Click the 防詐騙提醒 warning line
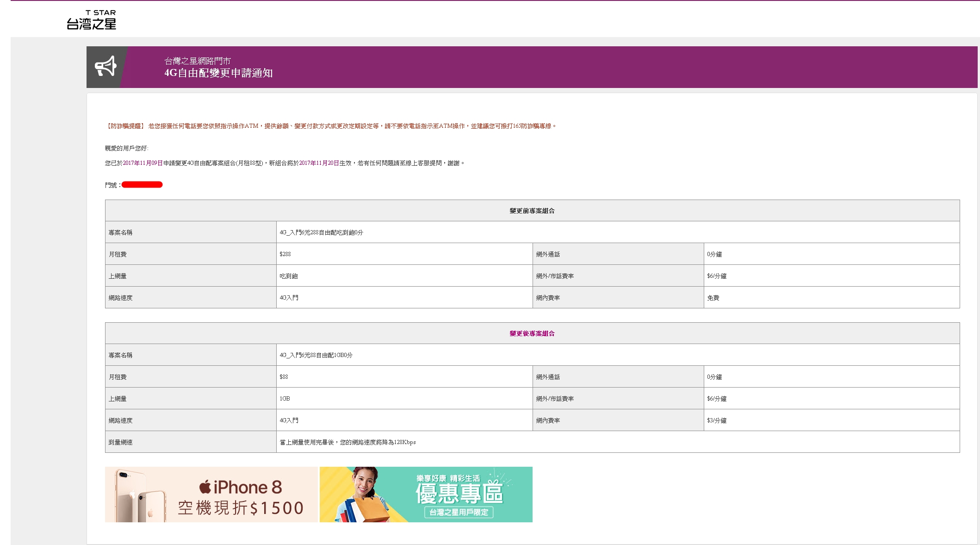 (331, 126)
